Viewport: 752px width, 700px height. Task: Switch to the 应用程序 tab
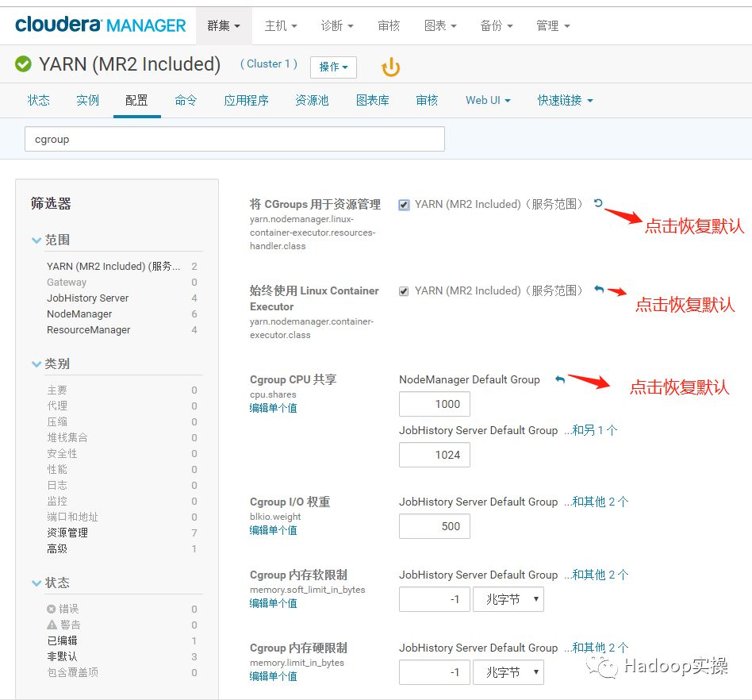pyautogui.click(x=247, y=100)
